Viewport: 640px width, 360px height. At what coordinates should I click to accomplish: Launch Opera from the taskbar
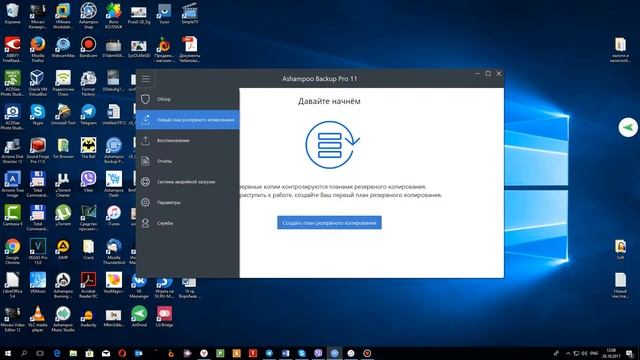pos(122,353)
